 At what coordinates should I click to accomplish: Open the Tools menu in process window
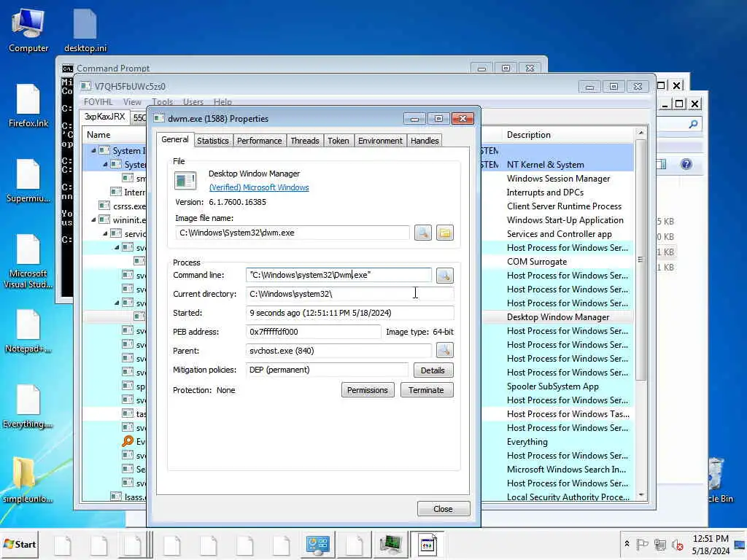point(162,102)
